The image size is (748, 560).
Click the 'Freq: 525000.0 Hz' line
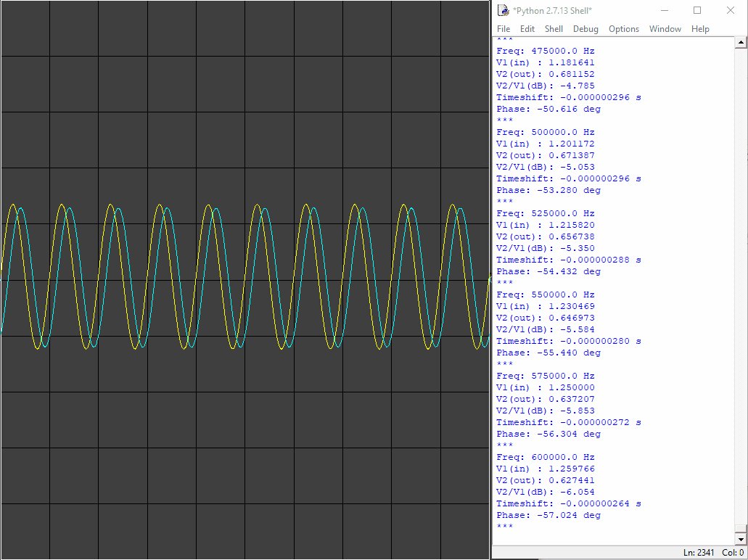click(546, 213)
